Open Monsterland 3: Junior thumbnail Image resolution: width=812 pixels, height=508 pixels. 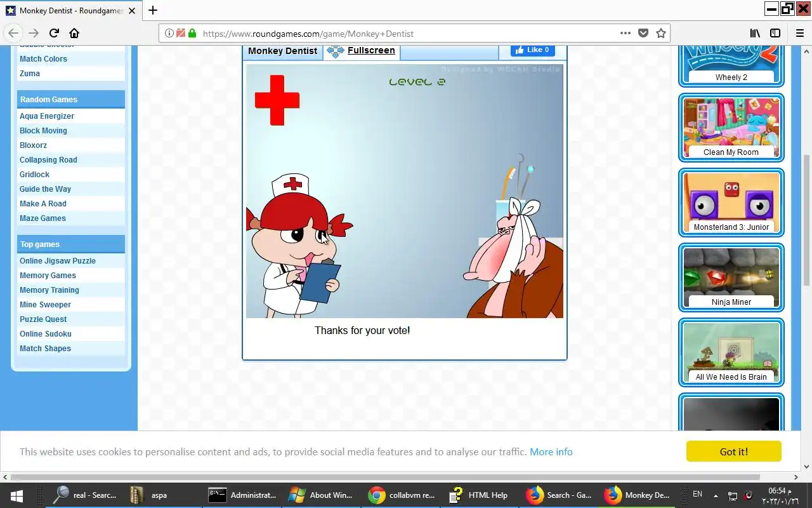pyautogui.click(x=731, y=203)
